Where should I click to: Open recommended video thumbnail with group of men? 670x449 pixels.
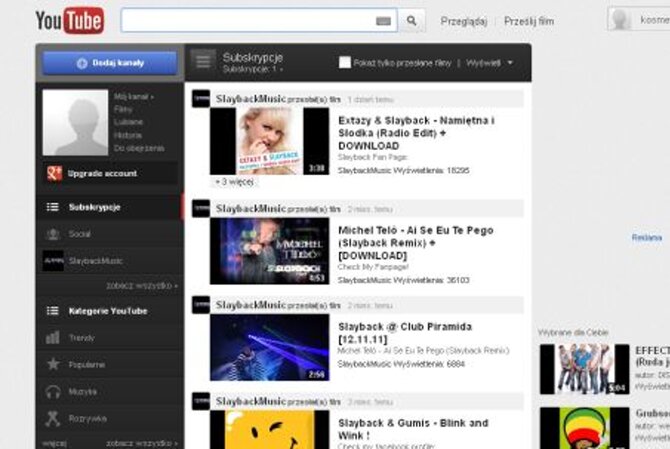click(585, 369)
